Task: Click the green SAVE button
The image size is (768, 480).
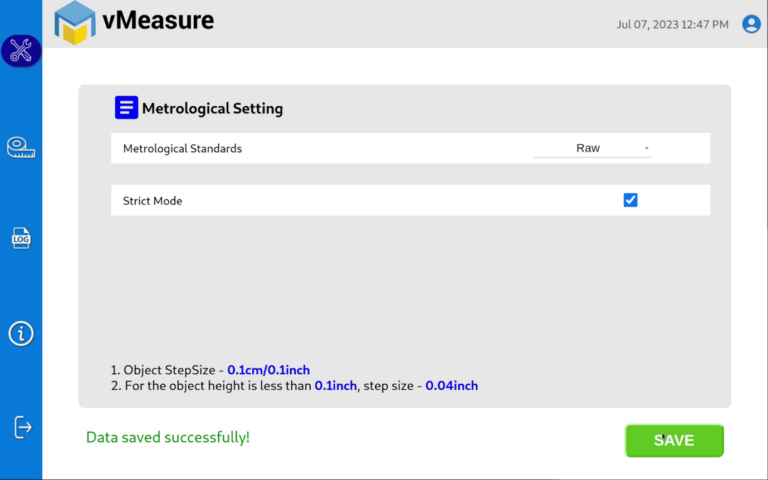Action: pyautogui.click(x=674, y=440)
